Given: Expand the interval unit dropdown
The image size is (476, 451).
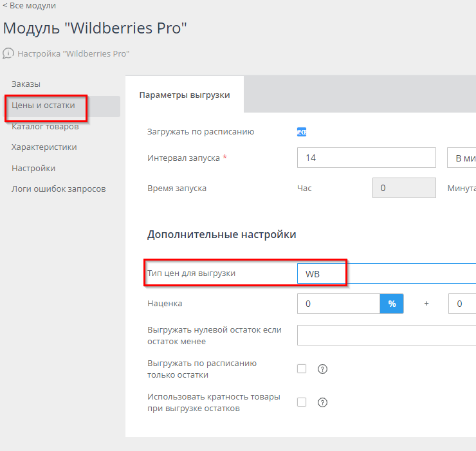Looking at the screenshot, I should pyautogui.click(x=461, y=158).
